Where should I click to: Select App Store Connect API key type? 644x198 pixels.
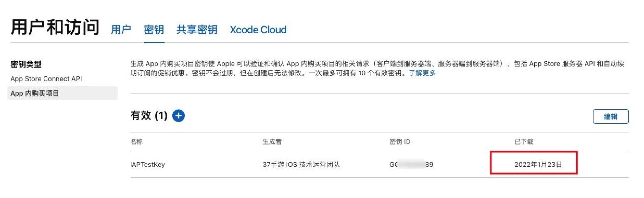[46, 79]
